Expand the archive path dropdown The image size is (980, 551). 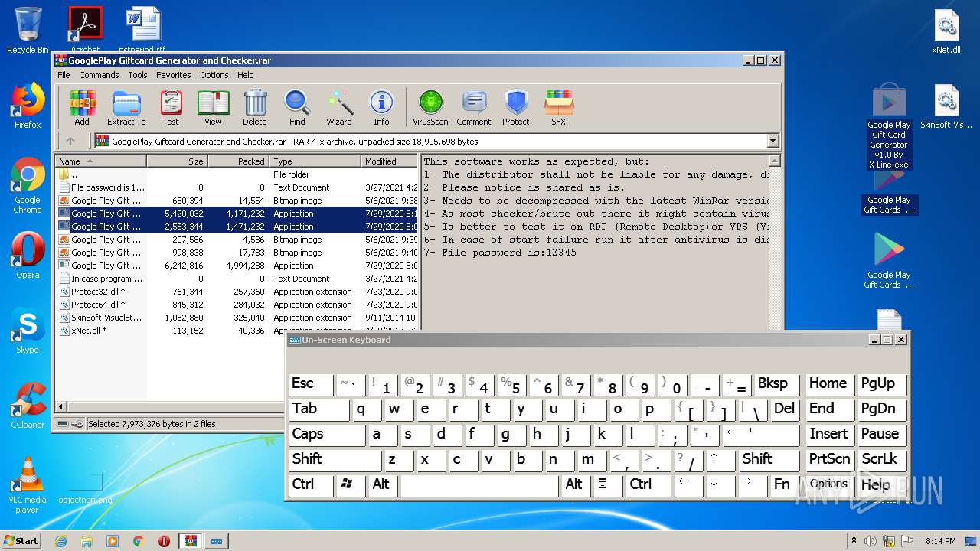click(x=773, y=141)
